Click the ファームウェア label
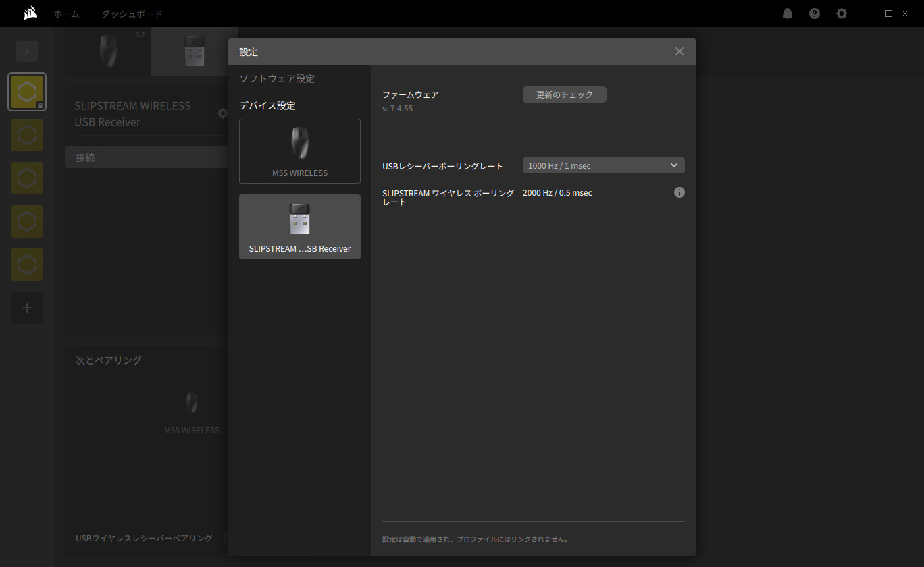Viewport: 924px width, 567px height. [411, 94]
